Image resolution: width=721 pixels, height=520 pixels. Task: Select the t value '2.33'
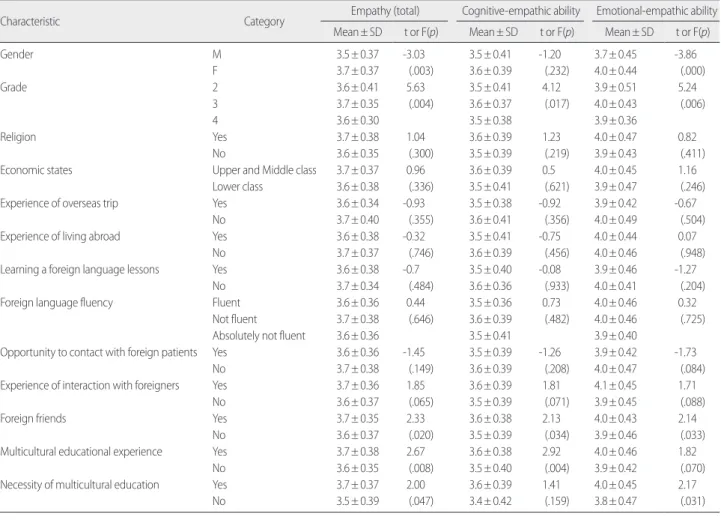coord(416,418)
